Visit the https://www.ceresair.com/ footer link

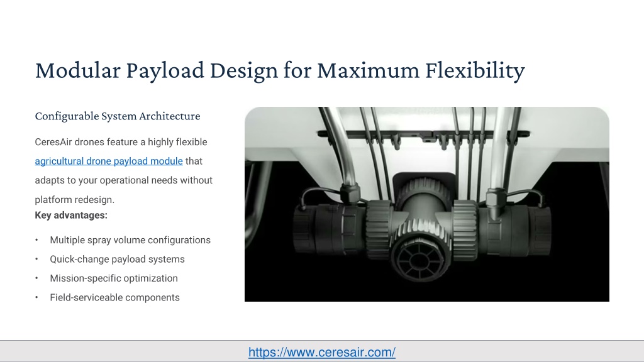[x=322, y=352]
